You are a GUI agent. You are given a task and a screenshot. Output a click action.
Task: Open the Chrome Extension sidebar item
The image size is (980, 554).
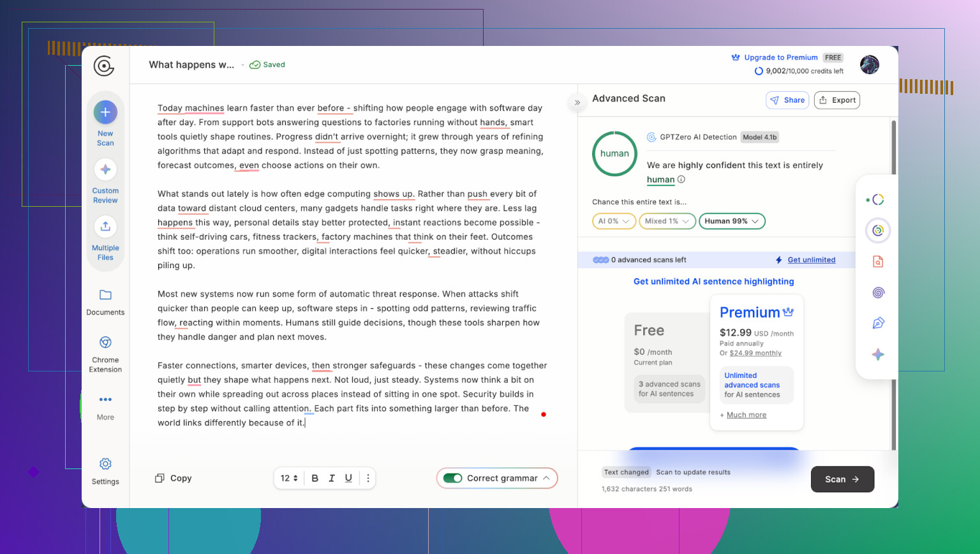click(x=105, y=343)
